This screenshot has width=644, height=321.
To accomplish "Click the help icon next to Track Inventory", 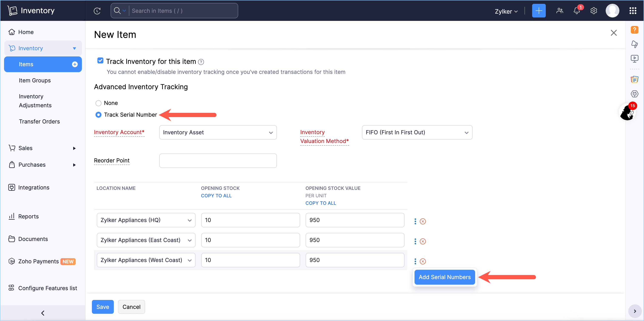I will 201,62.
